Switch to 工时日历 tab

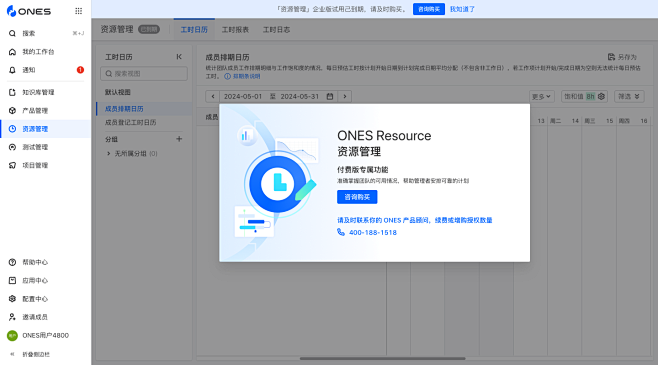pos(194,30)
